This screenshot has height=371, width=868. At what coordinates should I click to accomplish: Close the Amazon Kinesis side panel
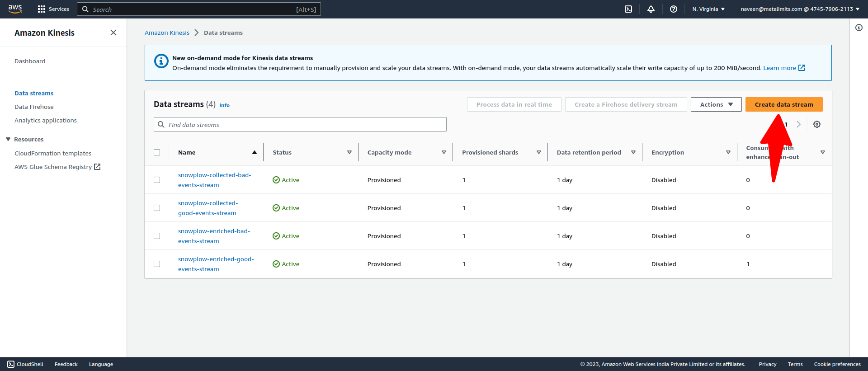point(113,33)
